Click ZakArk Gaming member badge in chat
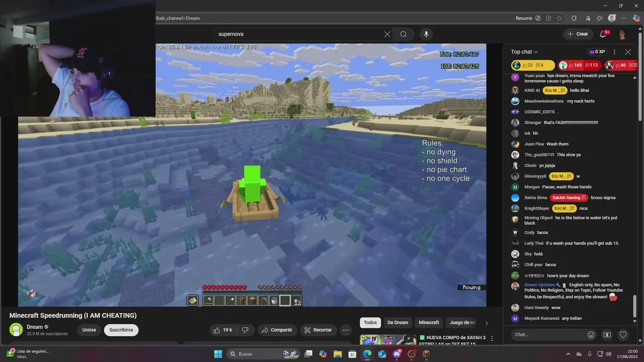Image resolution: width=644 pixels, height=362 pixels. [569, 198]
